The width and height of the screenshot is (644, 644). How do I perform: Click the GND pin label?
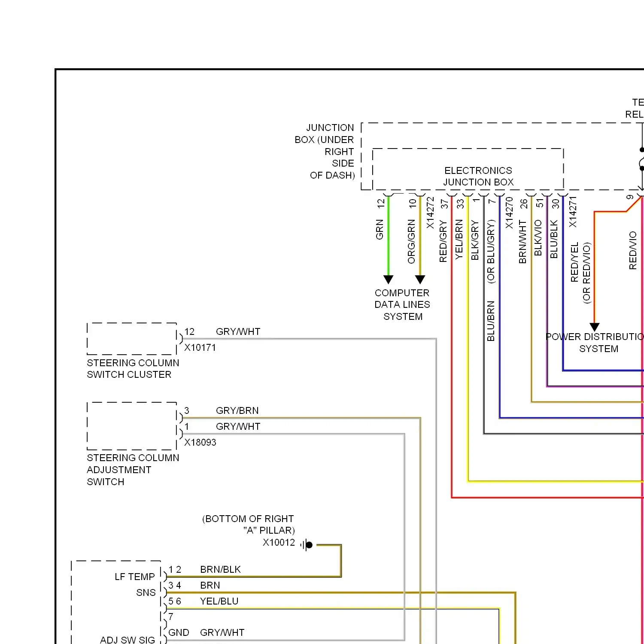pos(179,633)
